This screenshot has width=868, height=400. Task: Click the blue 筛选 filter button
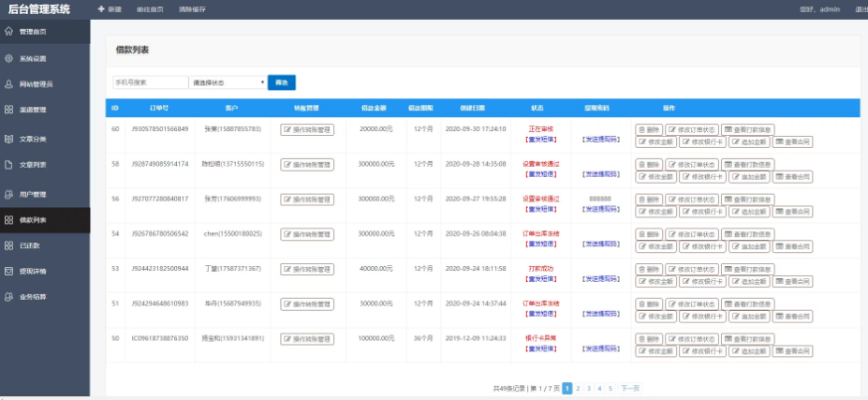281,82
